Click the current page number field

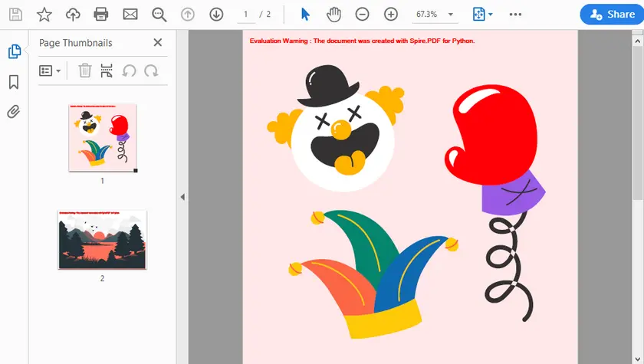[245, 15]
